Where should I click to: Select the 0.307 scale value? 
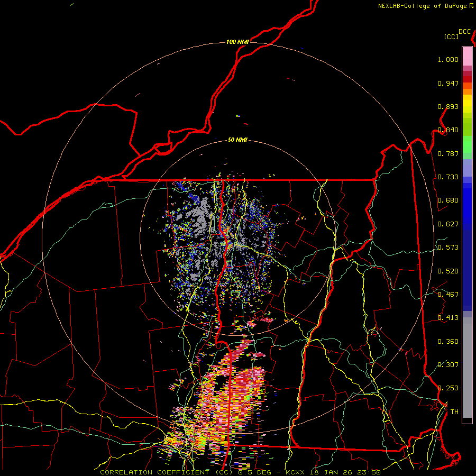point(448,364)
